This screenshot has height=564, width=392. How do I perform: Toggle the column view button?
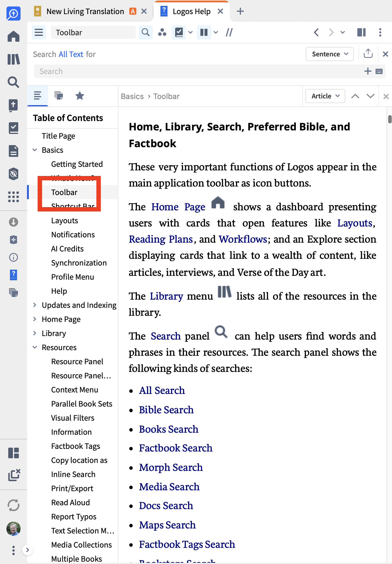pyautogui.click(x=204, y=32)
